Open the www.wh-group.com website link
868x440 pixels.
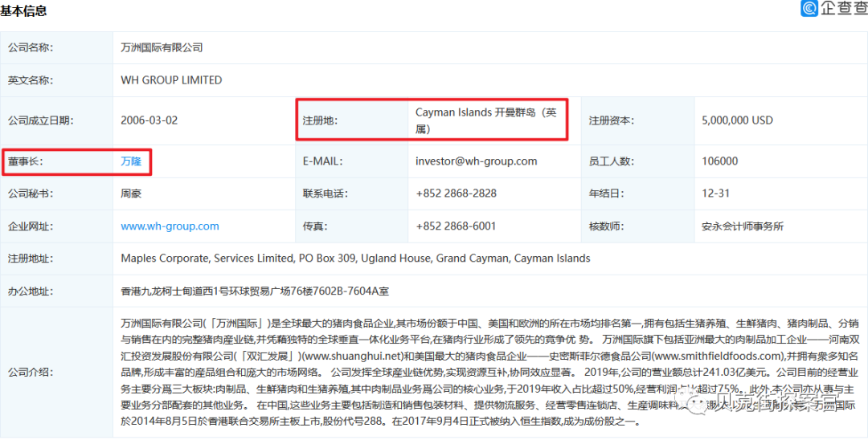[170, 226]
